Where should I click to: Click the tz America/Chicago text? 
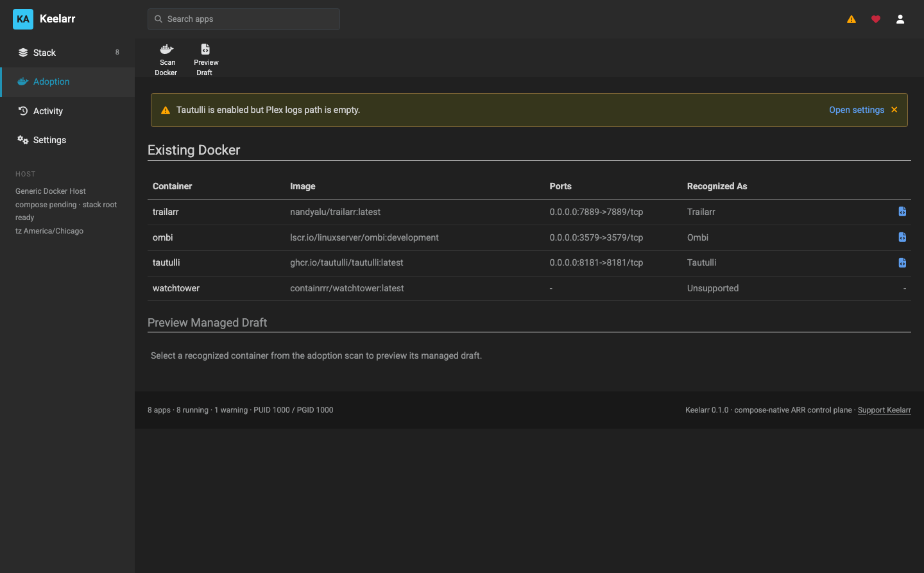[49, 231]
